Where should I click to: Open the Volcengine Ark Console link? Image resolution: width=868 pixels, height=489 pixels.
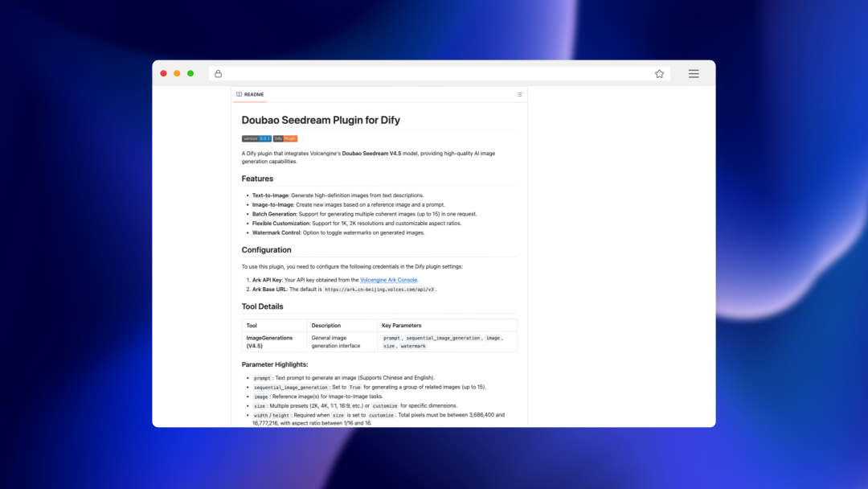pos(389,280)
